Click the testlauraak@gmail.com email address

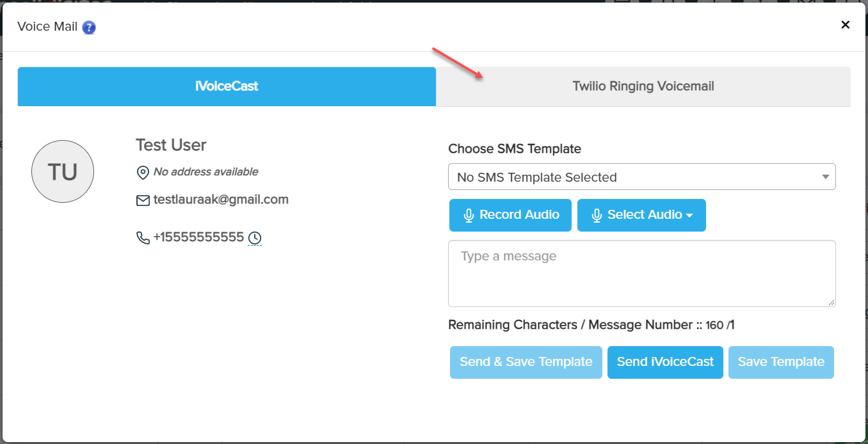[x=221, y=200]
